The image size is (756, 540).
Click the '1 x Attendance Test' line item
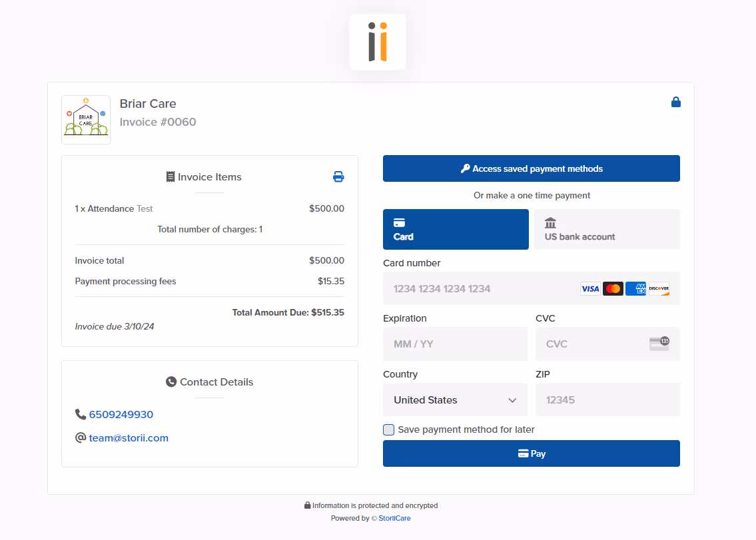click(x=114, y=209)
